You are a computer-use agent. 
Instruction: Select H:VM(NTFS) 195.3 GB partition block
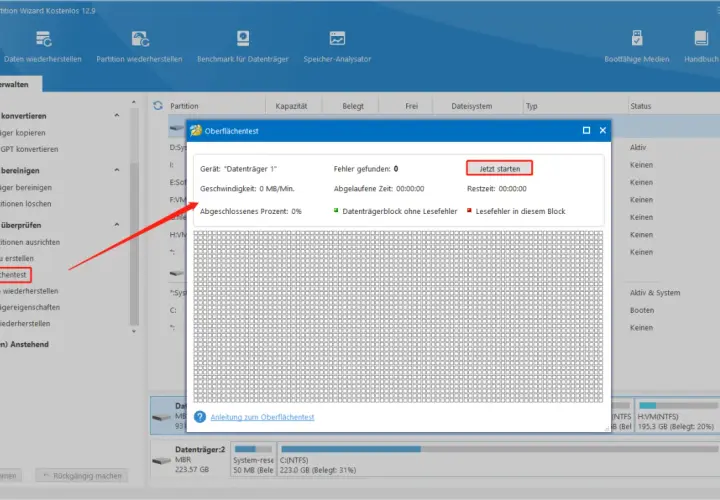(677, 416)
